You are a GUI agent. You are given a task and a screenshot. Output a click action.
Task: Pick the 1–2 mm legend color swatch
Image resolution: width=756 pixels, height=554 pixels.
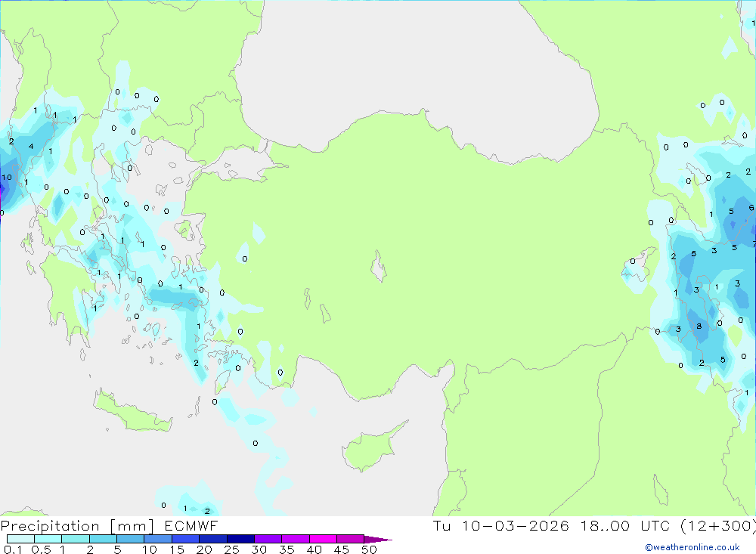tap(75, 539)
